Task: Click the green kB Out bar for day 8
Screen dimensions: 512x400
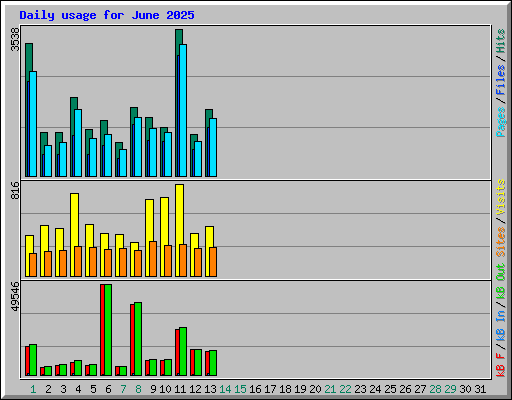Action: tap(138, 339)
